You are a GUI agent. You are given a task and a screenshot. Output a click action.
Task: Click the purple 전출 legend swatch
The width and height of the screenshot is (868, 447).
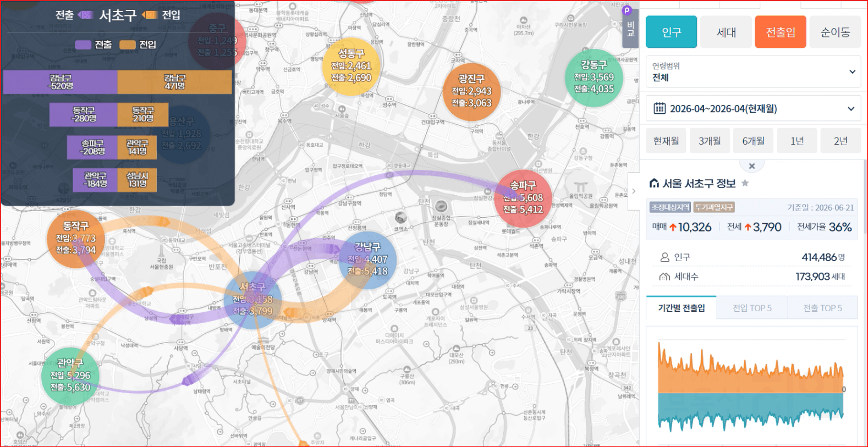click(x=83, y=45)
